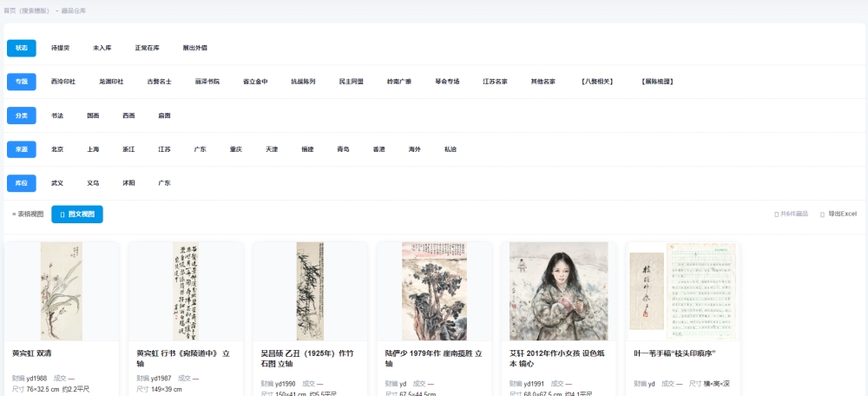Select the 江苏名家 topic filter
The image size is (868, 396).
(x=495, y=82)
